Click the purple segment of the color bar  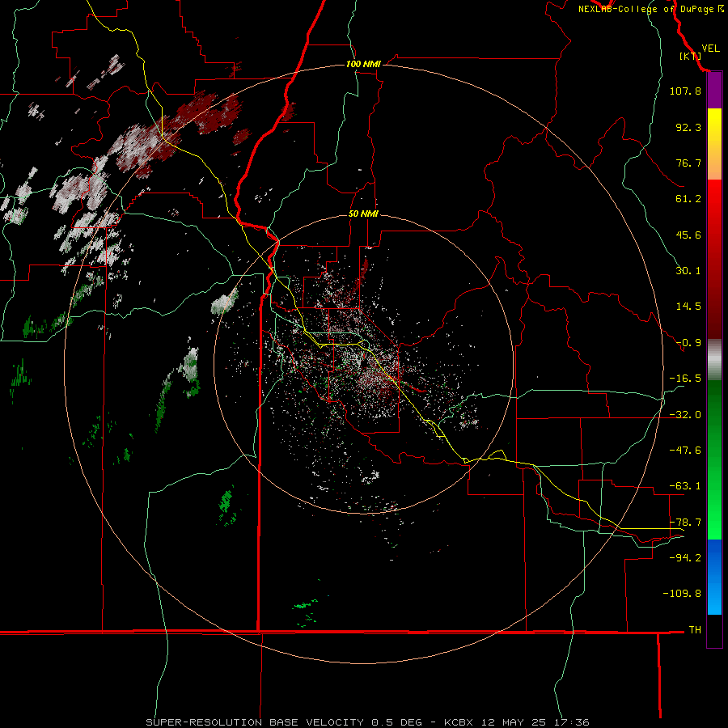[714, 91]
